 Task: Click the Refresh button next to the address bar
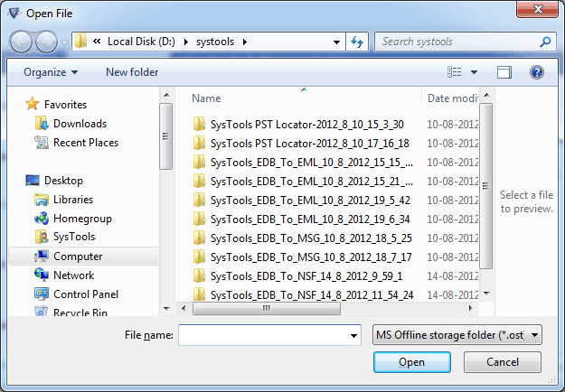pyautogui.click(x=357, y=42)
